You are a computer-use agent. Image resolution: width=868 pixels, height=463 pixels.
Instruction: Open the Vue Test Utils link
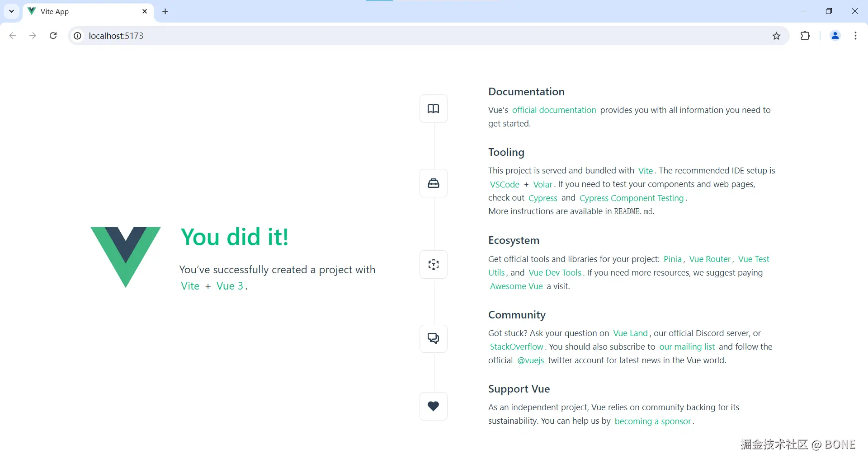pos(754,259)
